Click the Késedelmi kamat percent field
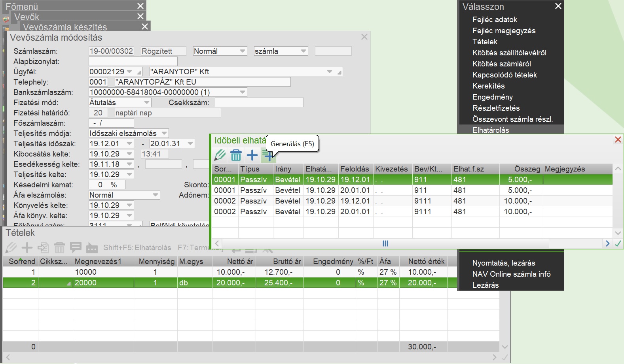This screenshot has width=624, height=364. coord(106,185)
